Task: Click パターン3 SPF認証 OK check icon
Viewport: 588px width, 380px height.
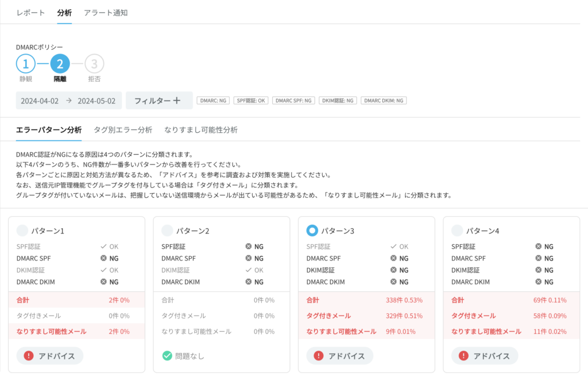Action: pyautogui.click(x=393, y=246)
